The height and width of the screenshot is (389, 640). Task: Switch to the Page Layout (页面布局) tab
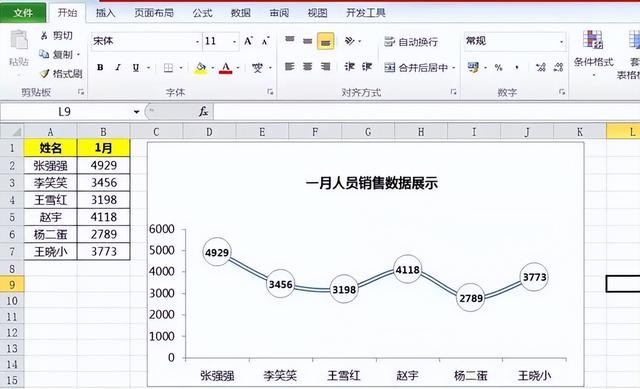pyautogui.click(x=154, y=13)
